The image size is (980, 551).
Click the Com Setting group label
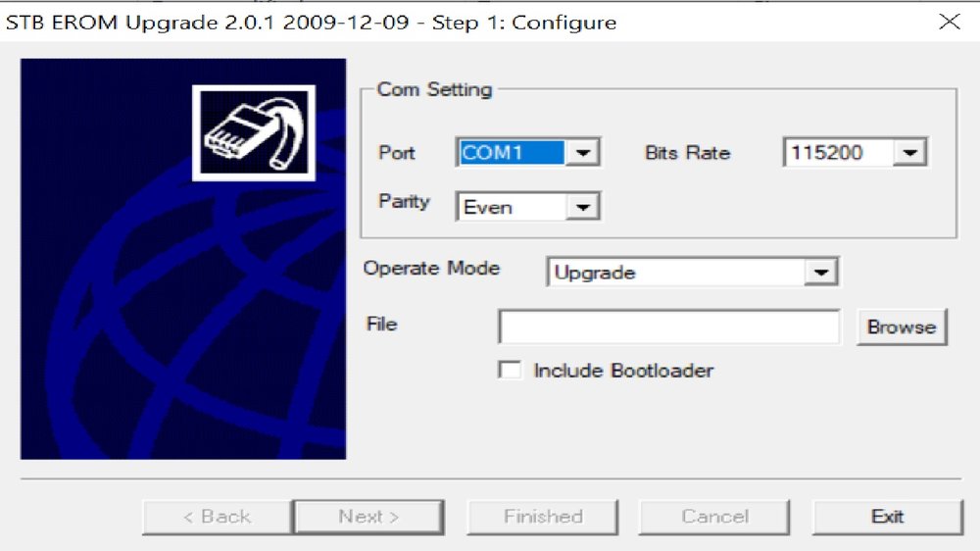pyautogui.click(x=435, y=89)
